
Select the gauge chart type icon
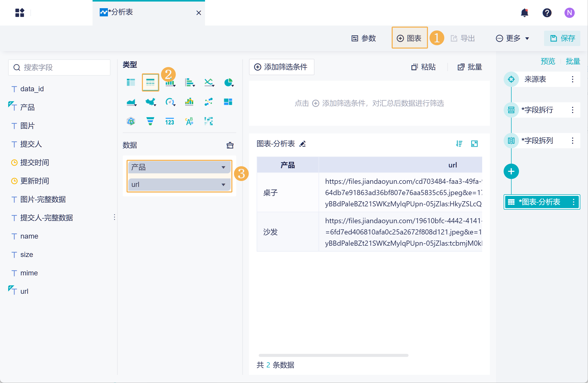170,102
